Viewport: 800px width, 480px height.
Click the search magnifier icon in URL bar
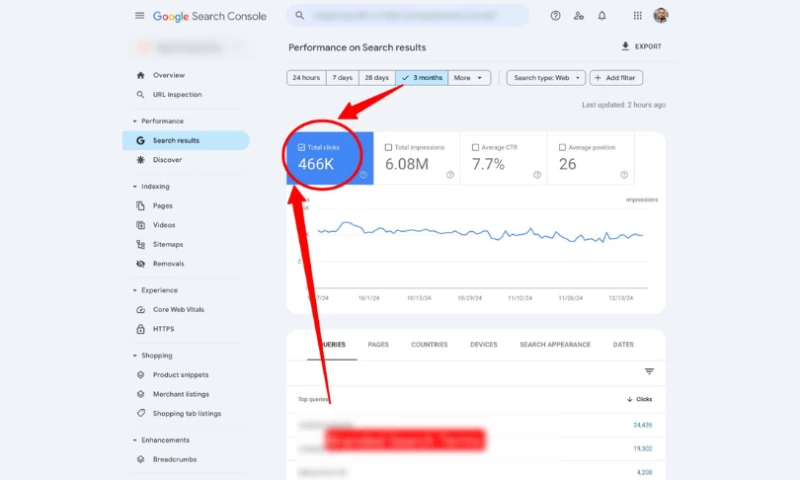click(x=299, y=16)
